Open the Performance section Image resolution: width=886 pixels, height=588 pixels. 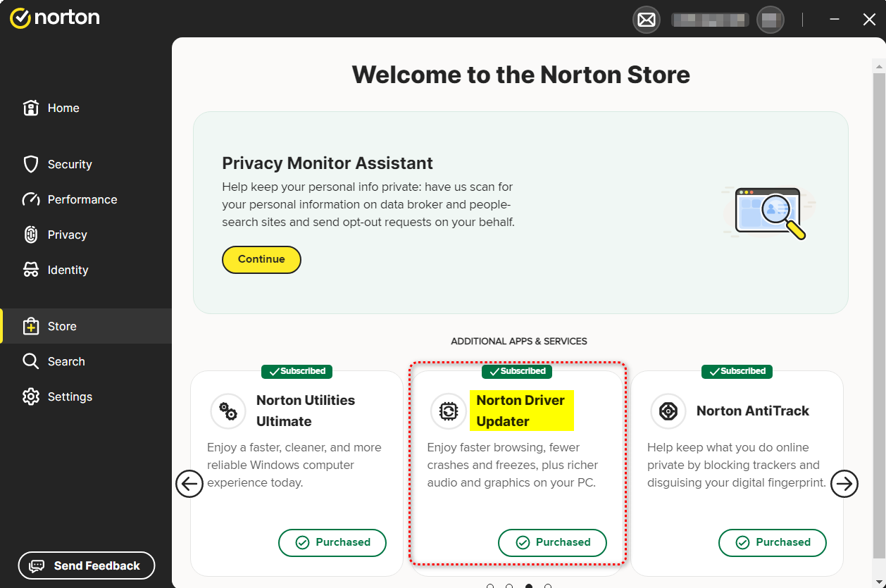click(x=82, y=199)
